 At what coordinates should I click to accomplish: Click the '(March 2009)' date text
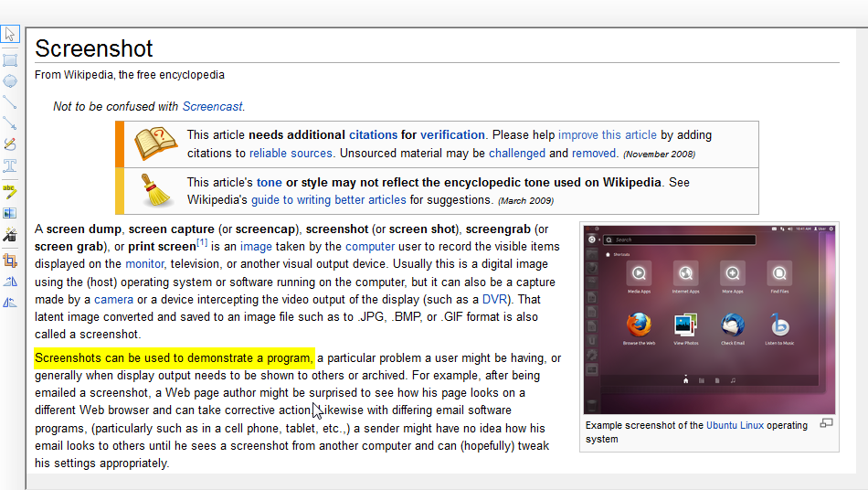tap(526, 200)
